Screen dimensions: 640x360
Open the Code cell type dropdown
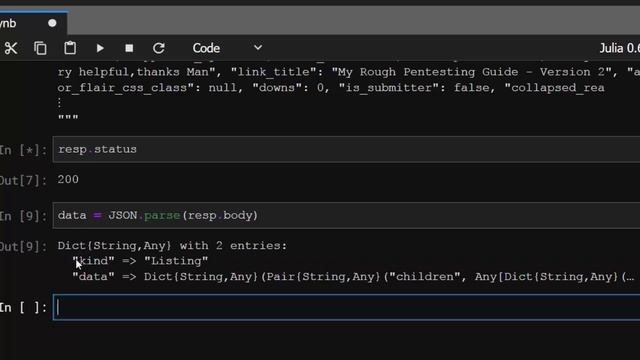tap(227, 48)
